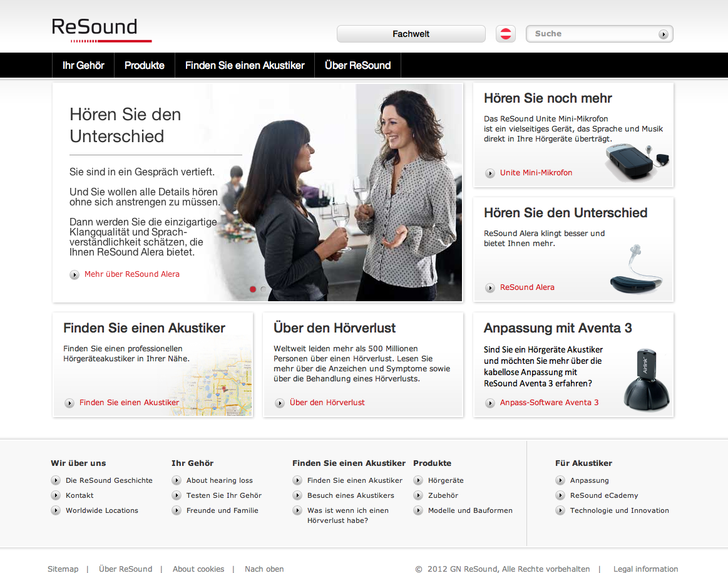
Task: Click arrow bullet beside ReSound eCademy
Action: click(x=560, y=495)
